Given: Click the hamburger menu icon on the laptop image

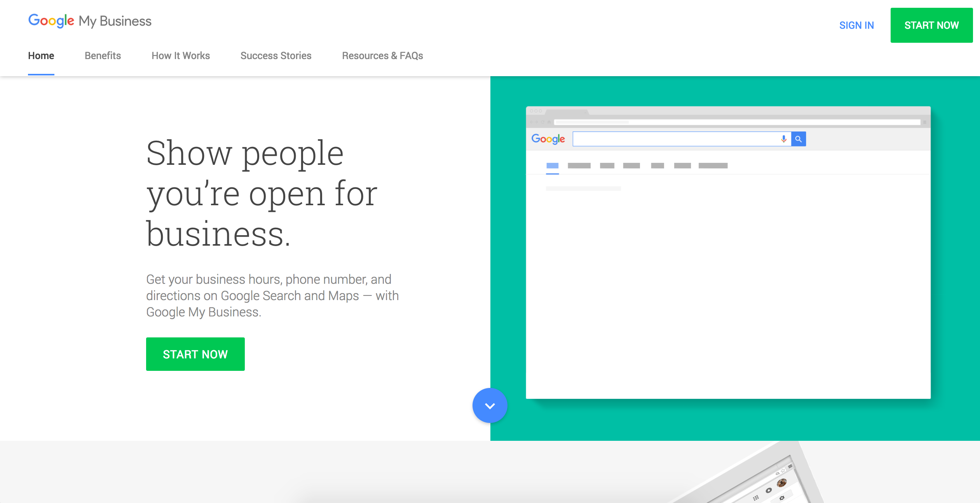Looking at the screenshot, I should click(x=790, y=466).
